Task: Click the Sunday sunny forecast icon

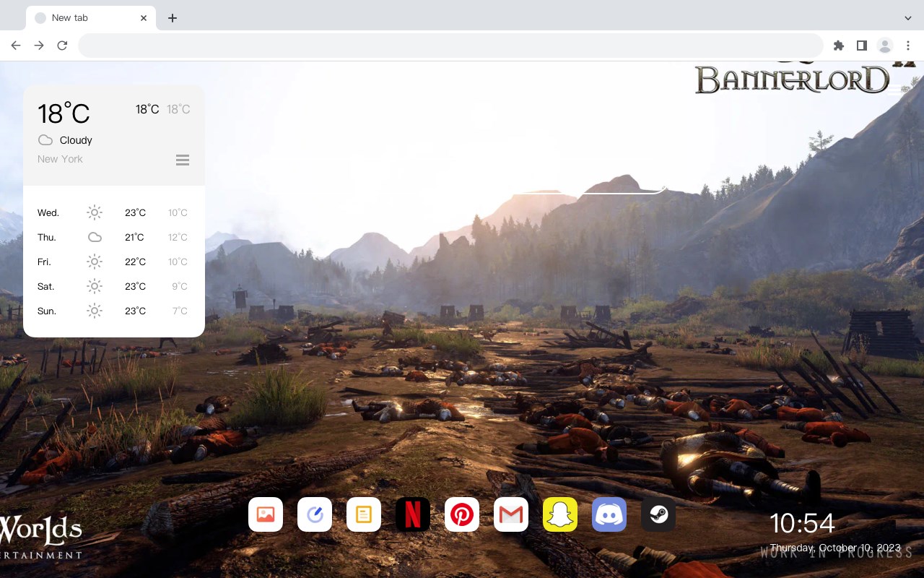Action: [x=95, y=311]
